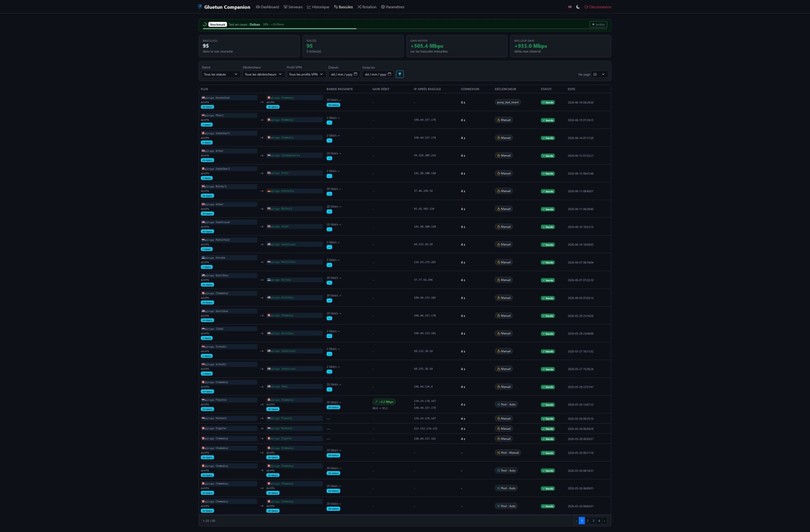Open the Dashboard page

click(x=267, y=7)
